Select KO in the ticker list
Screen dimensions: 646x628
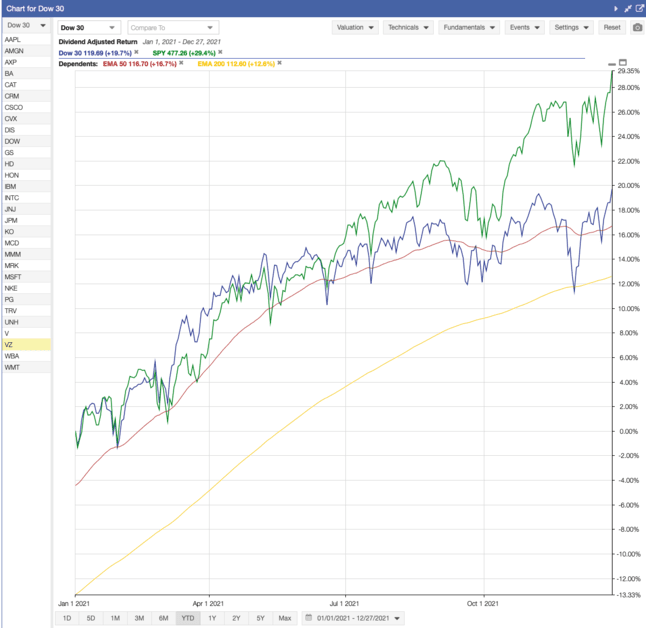26,232
